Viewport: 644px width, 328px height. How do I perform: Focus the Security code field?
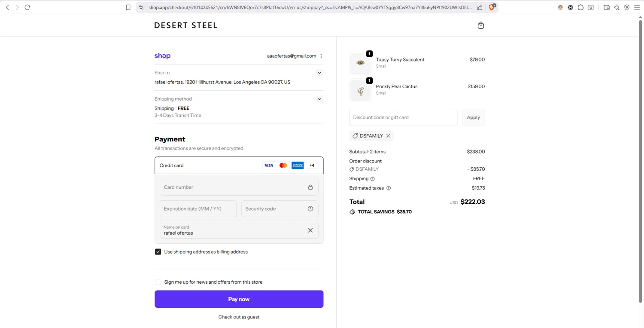pos(279,209)
